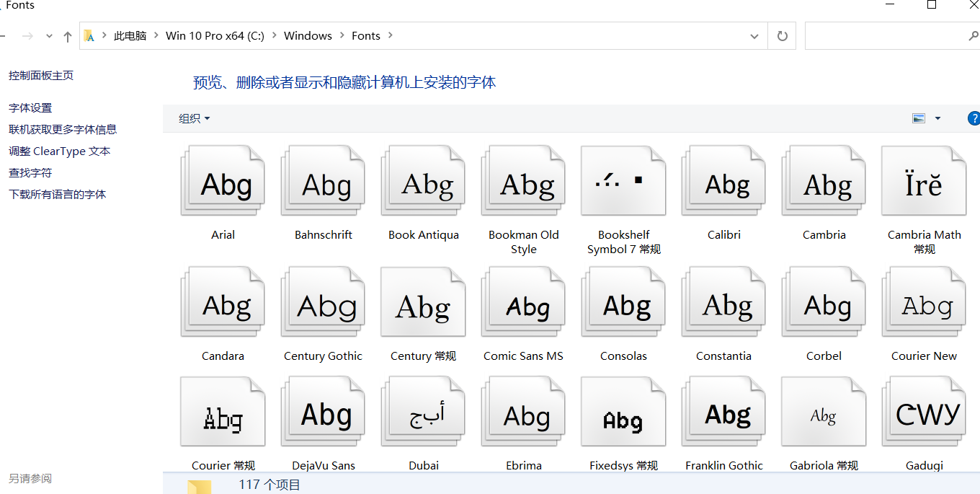The image size is (980, 494).
Task: Navigate up one folder level
Action: (x=67, y=35)
